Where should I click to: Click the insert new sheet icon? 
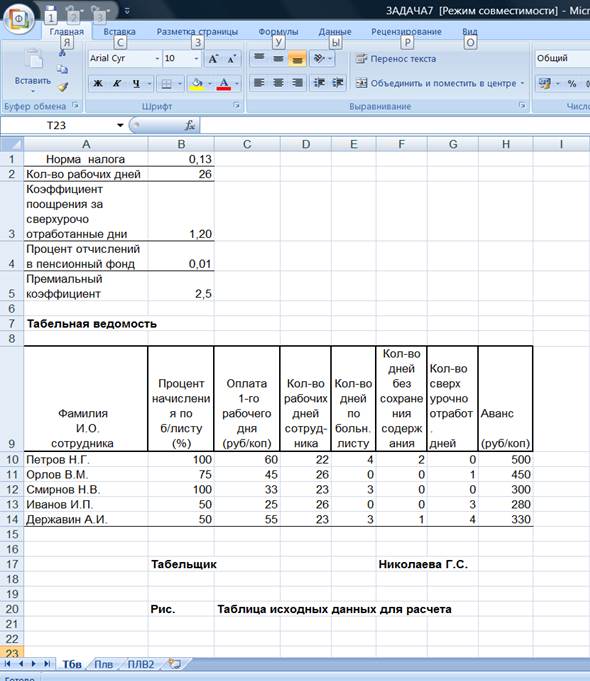point(174,664)
